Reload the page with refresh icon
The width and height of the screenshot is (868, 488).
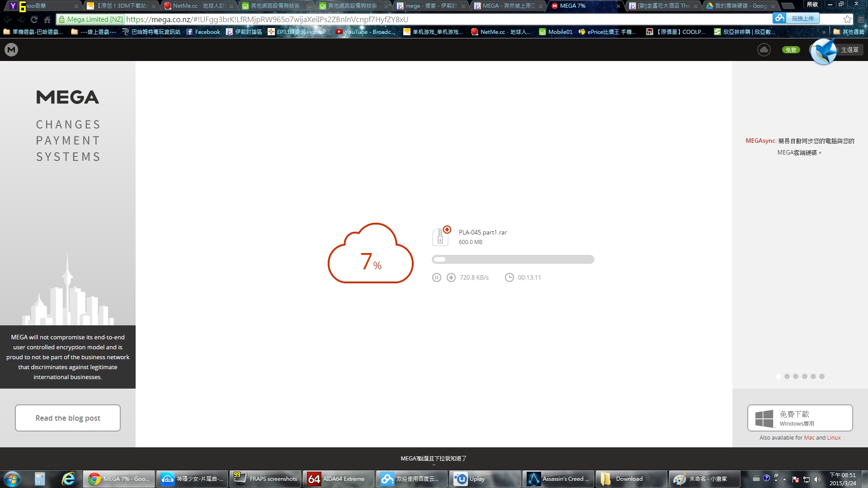click(x=34, y=19)
